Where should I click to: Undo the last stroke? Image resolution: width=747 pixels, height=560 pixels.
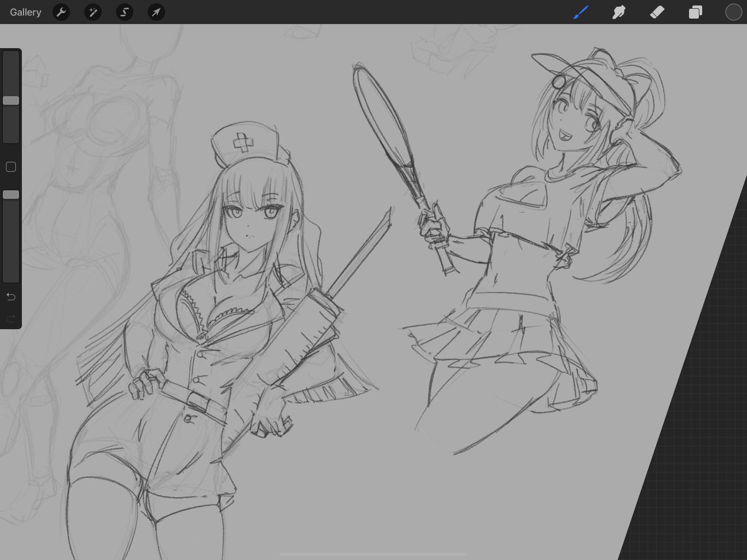(11, 297)
